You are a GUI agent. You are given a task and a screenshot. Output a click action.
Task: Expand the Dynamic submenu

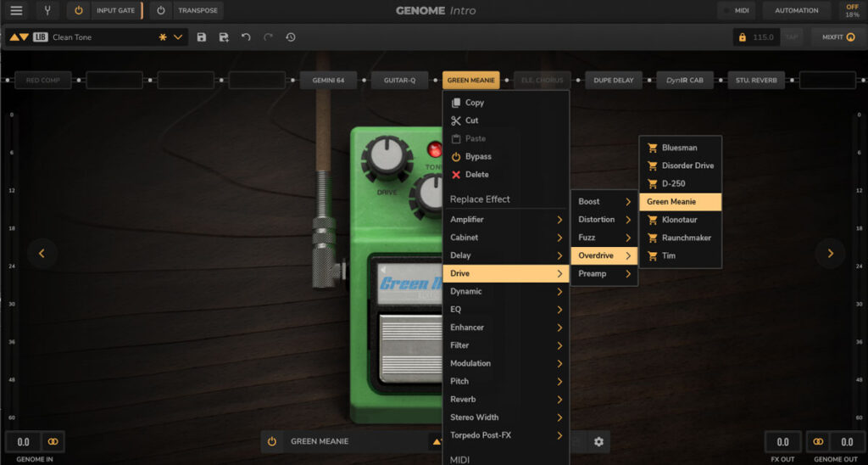pyautogui.click(x=505, y=292)
